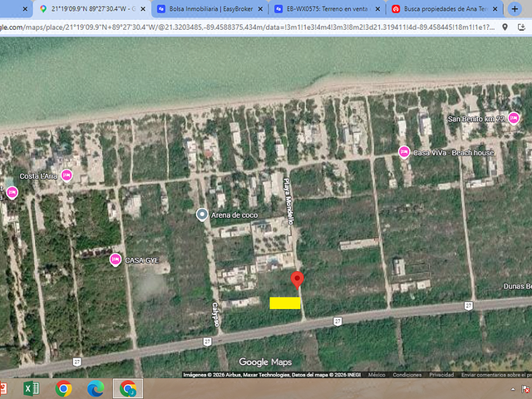The image size is (532, 399).
Task: Open the Casa ViVa Beach house lodging marker
Action: tap(404, 152)
